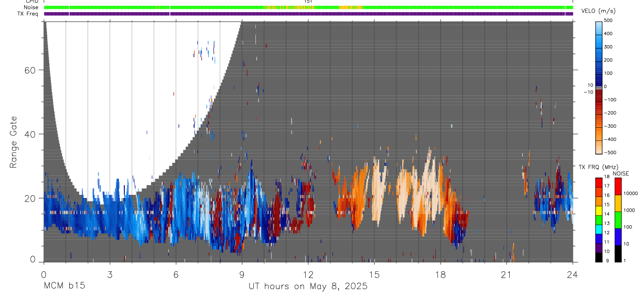Click the NOISE color scale bar
Screen dimensions: 644x297
click(617, 219)
